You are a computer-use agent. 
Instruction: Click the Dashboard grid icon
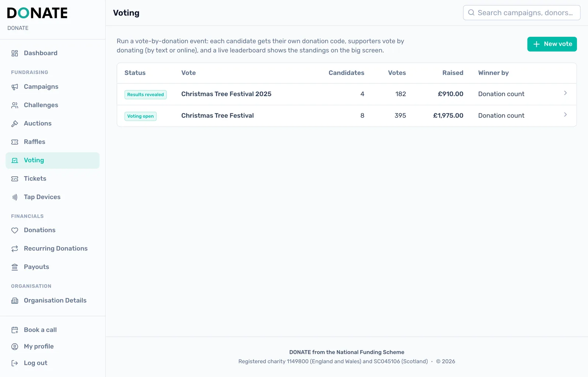15,53
